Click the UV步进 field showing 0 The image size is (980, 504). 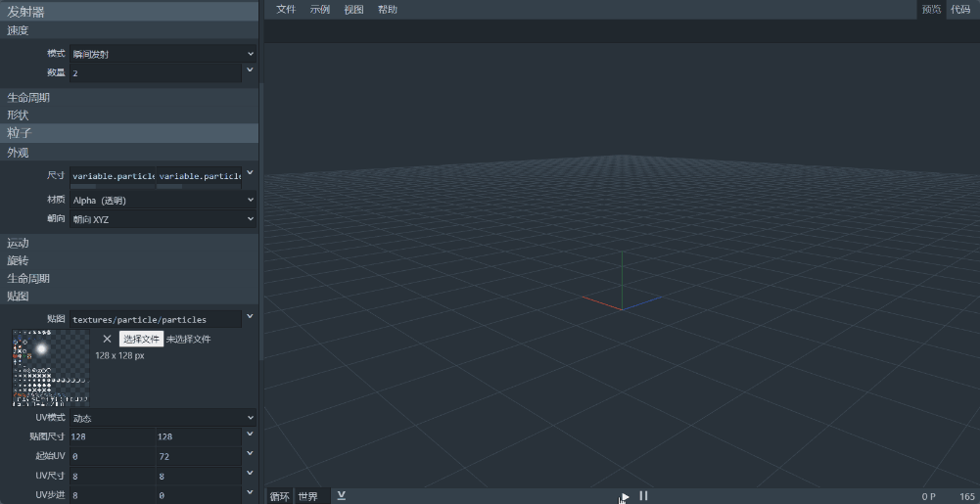199,495
